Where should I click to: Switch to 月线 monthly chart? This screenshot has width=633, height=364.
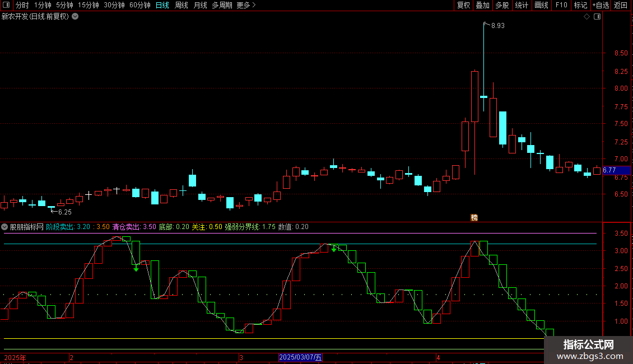[x=200, y=5]
